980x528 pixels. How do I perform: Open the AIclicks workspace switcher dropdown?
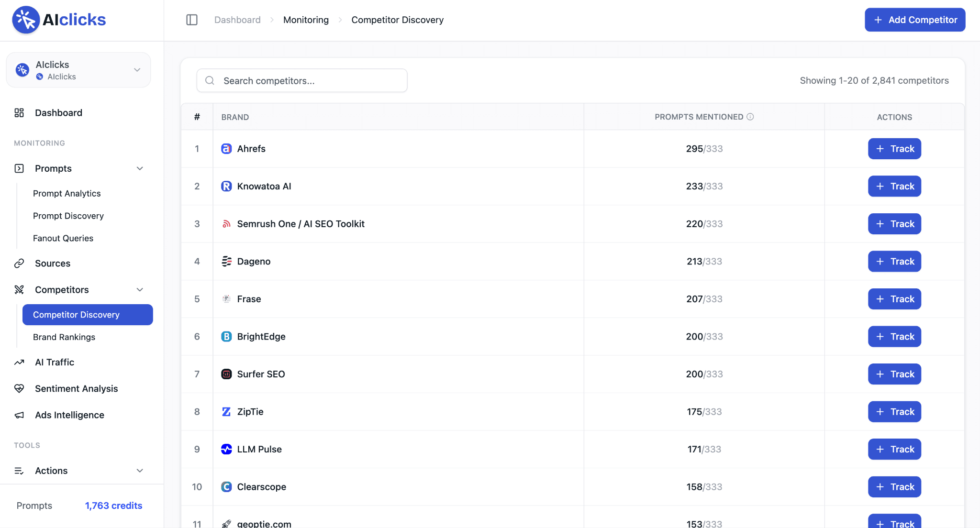pos(78,70)
